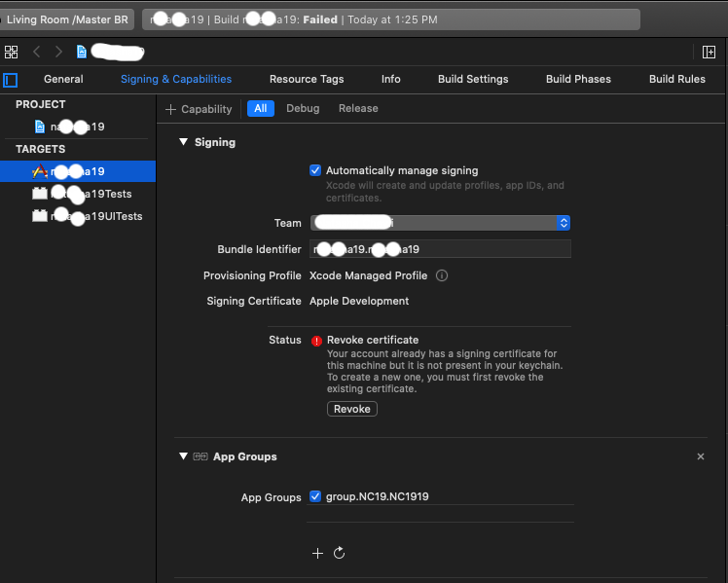The width and height of the screenshot is (728, 583).
Task: Click the Bundle Identifier text field
Action: [440, 249]
